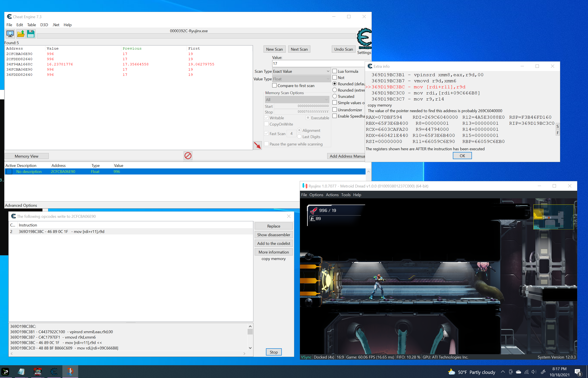Open the weather widget in the taskbar
Viewport: 588px width, 378px height.
[472, 372]
